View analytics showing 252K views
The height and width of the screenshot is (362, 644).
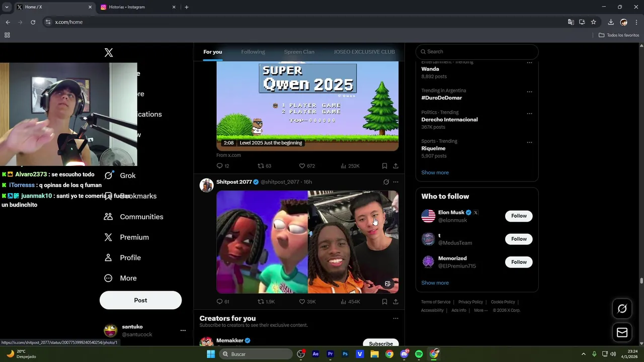coord(350,166)
